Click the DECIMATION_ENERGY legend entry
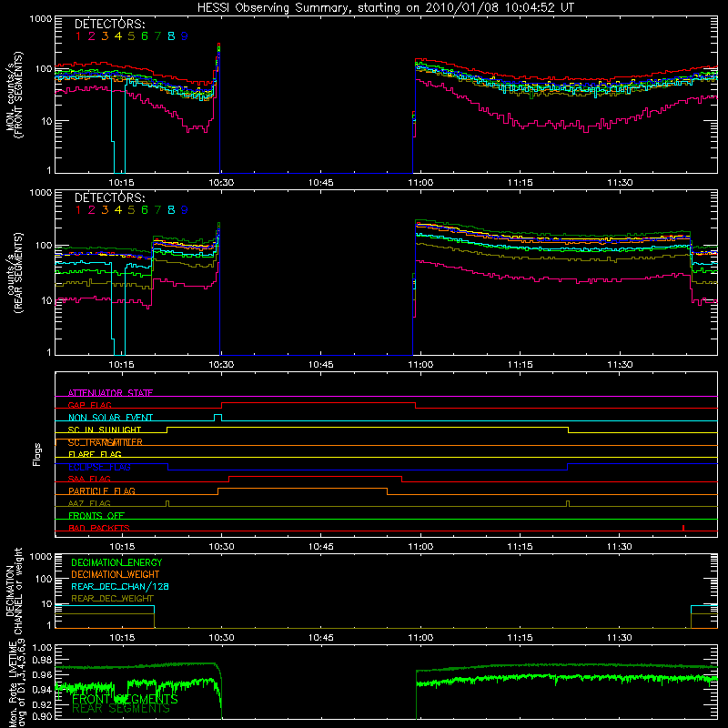This screenshot has height=728, width=728. pos(116,562)
